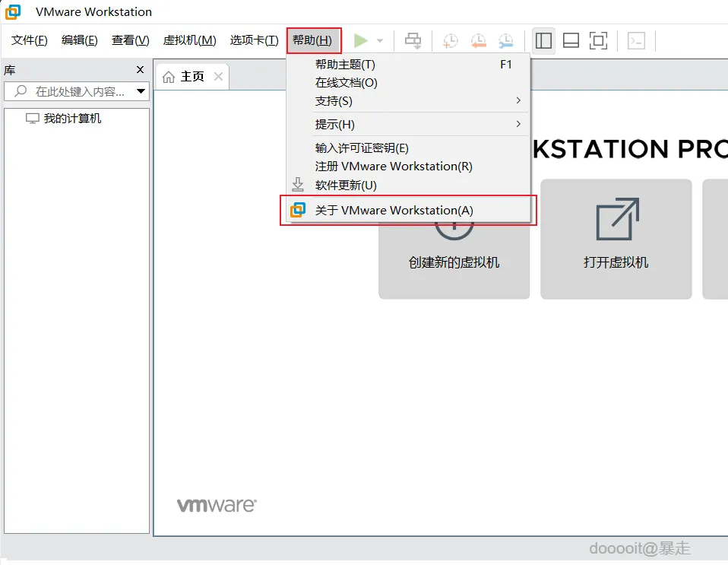Open the Snapshot Manager wrench icon

[x=505, y=41]
